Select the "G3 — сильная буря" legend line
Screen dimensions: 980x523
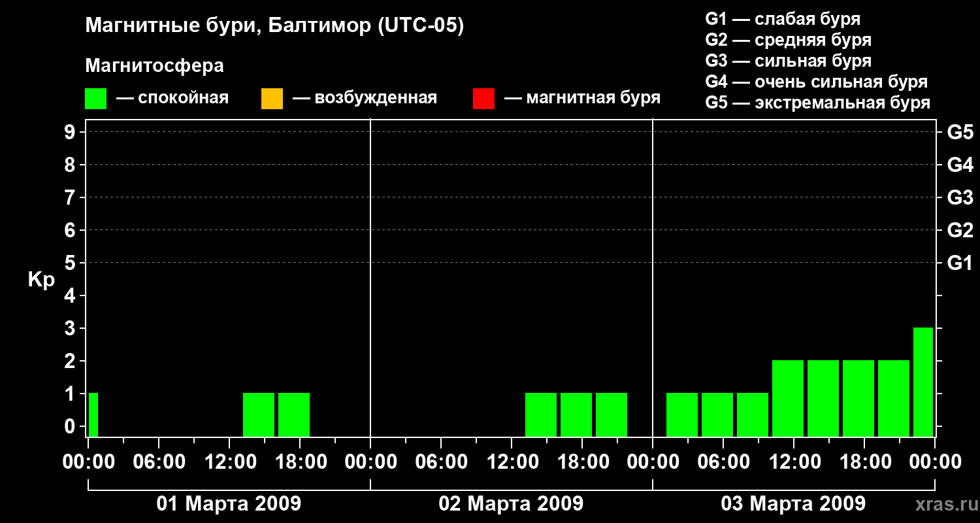[x=789, y=61]
